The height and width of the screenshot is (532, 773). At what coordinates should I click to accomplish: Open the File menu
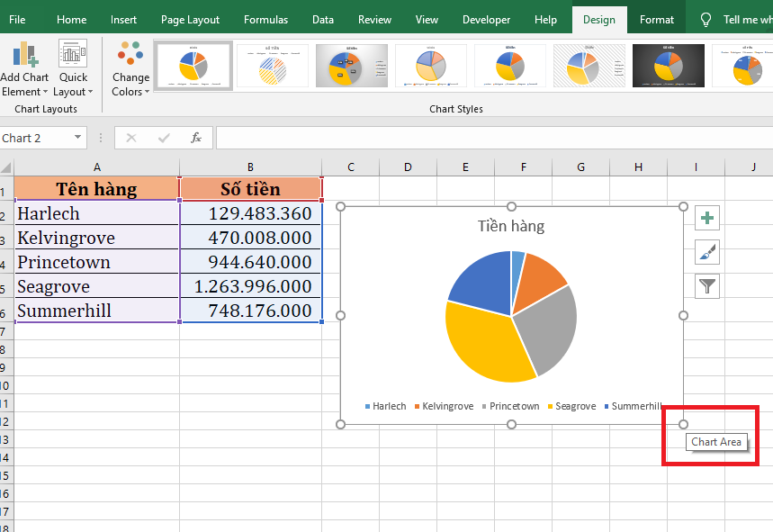[17, 19]
